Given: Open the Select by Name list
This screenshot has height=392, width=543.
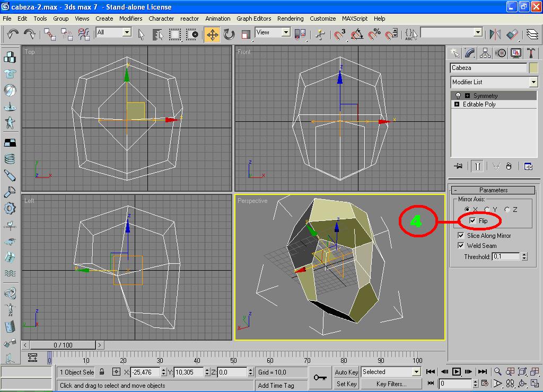Looking at the screenshot, I should 157,34.
